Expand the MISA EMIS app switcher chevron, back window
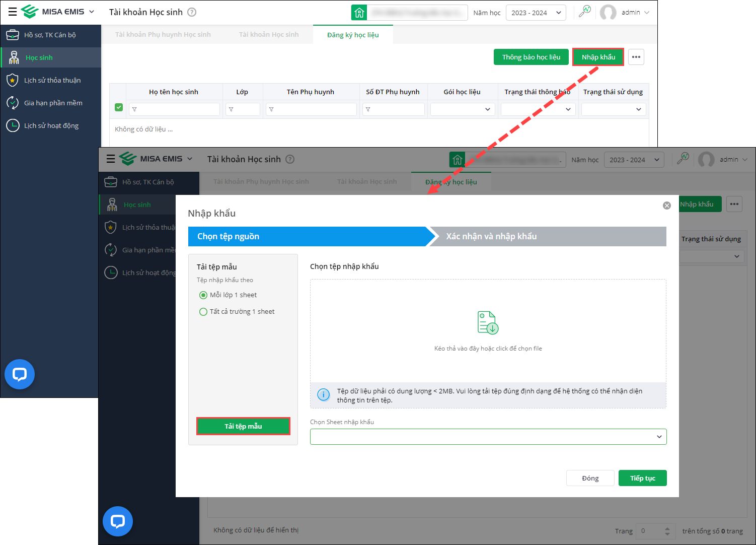 [92, 12]
